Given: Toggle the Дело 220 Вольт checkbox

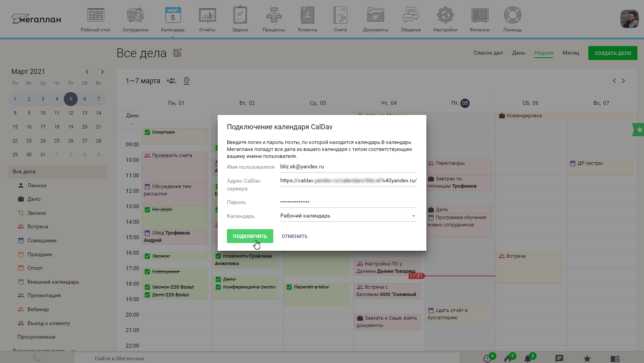Looking at the screenshot, I should click(147, 295).
